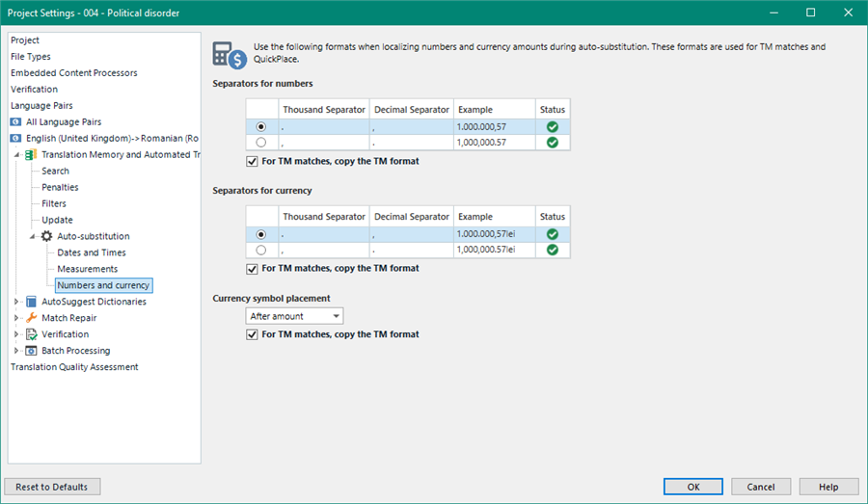Select number format 1,000,000.57 radio button

[261, 143]
